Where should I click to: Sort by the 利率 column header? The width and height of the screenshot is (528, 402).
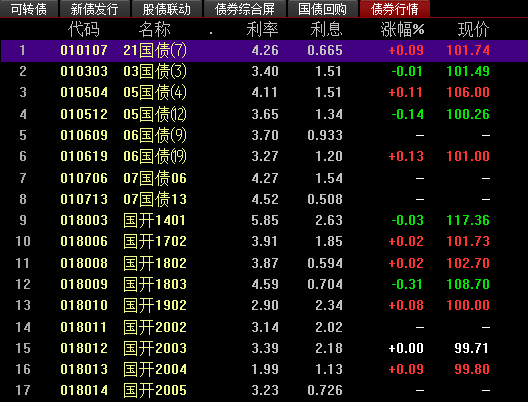262,29
